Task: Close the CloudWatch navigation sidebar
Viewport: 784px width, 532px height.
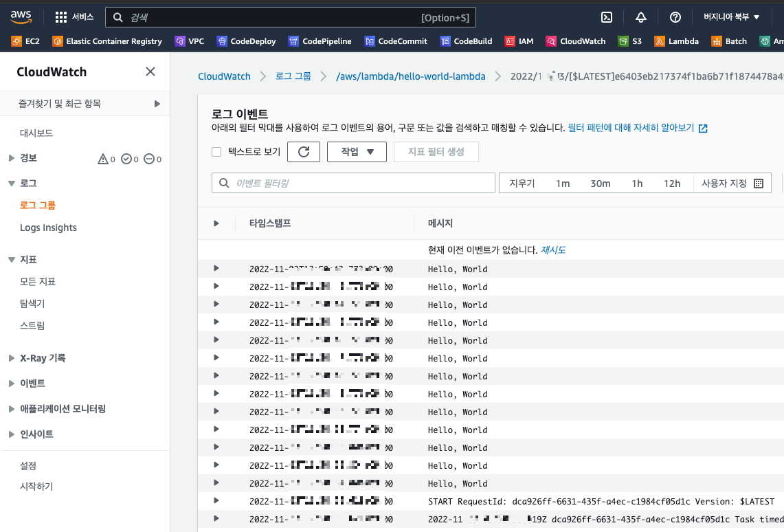Action: pyautogui.click(x=150, y=71)
